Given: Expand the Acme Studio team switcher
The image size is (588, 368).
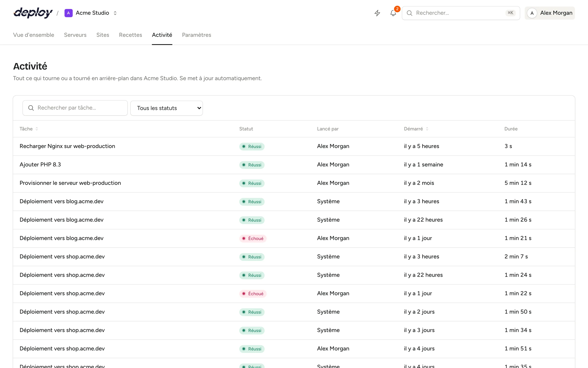Looking at the screenshot, I should tap(115, 13).
